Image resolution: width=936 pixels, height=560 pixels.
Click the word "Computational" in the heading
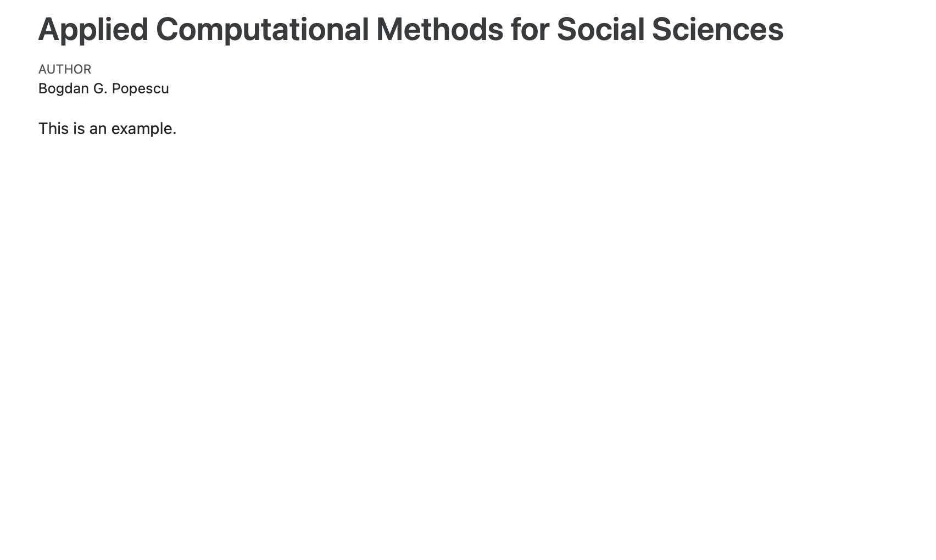tap(262, 30)
